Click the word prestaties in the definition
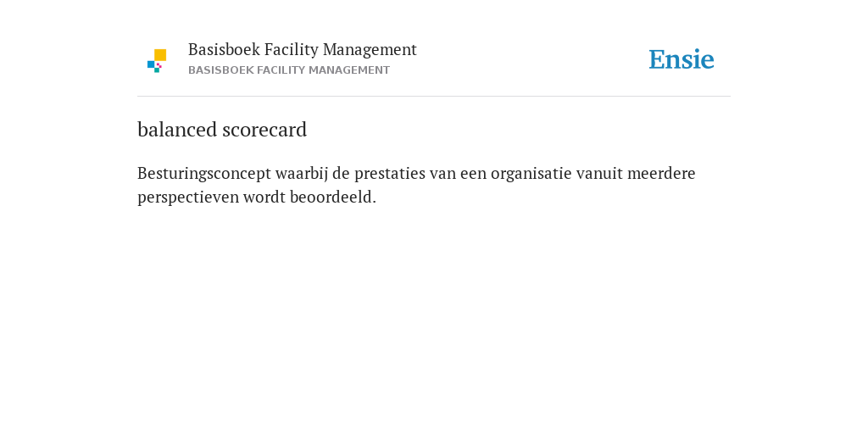868x434 pixels. pyautogui.click(x=390, y=174)
